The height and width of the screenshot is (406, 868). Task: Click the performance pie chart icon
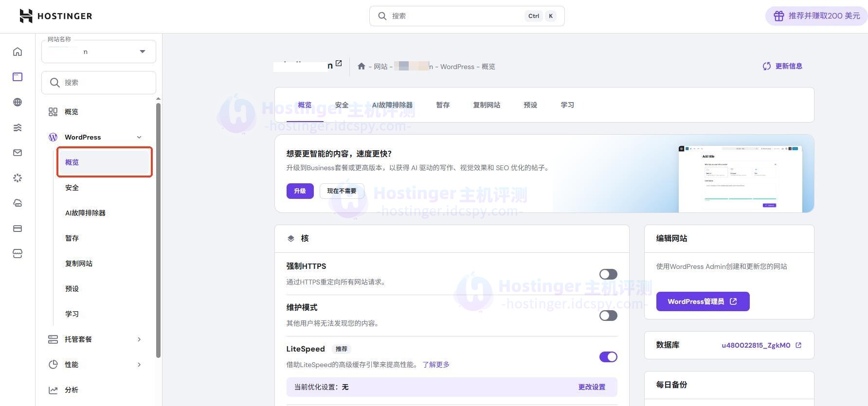(x=53, y=365)
